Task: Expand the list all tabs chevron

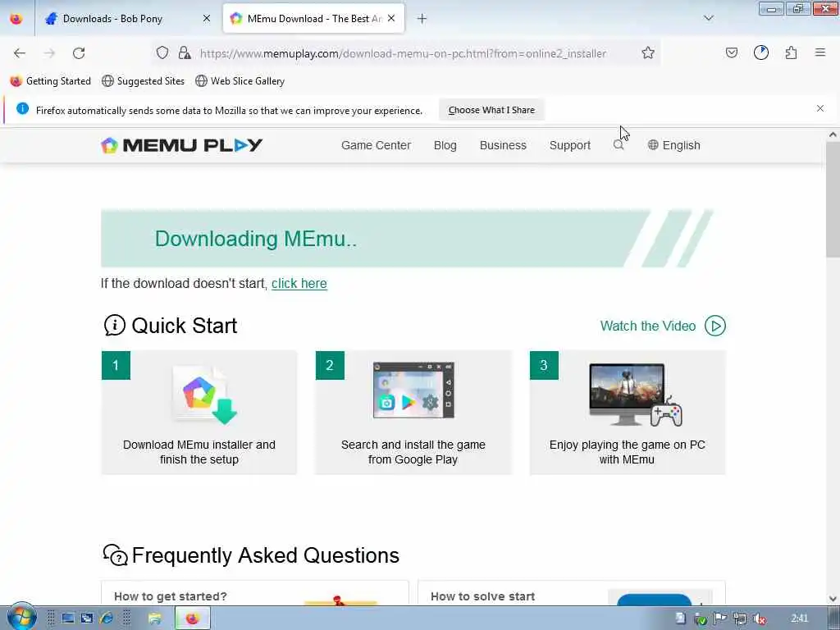Action: click(708, 18)
